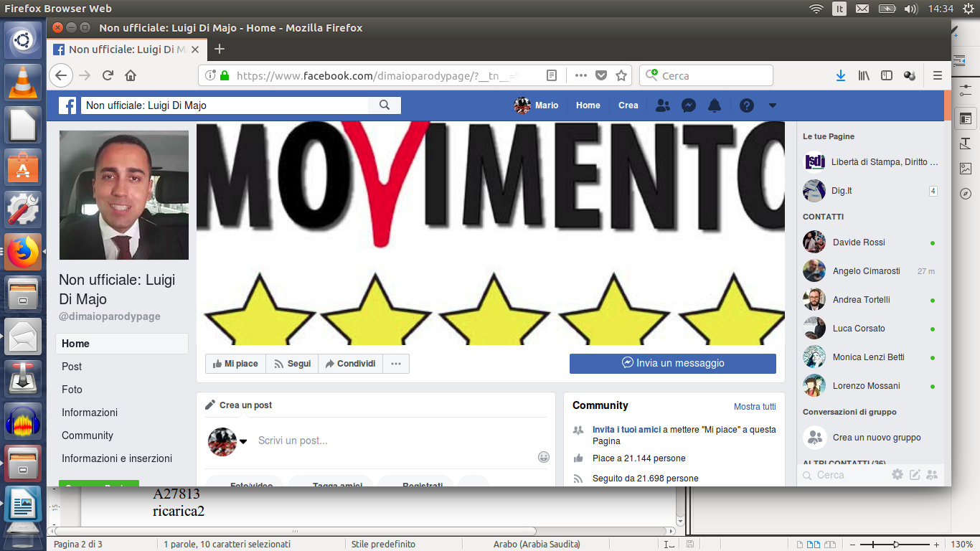Open Ubuntu Software Center in dock

tap(23, 167)
